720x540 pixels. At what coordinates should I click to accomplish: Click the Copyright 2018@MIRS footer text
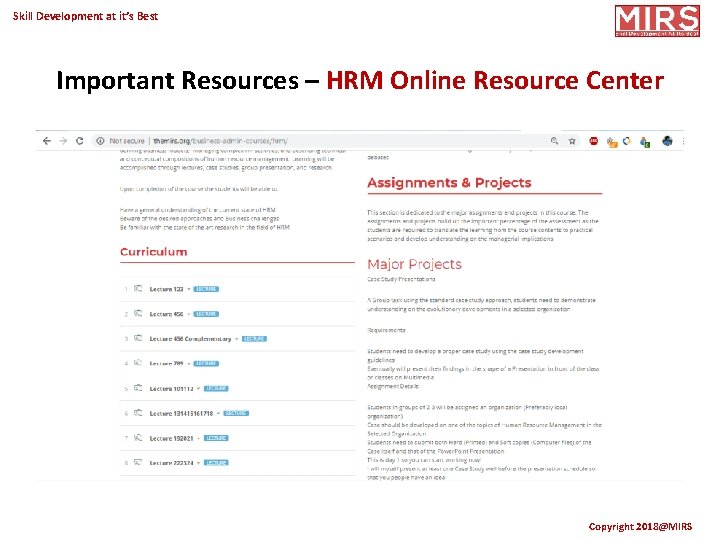point(640,527)
